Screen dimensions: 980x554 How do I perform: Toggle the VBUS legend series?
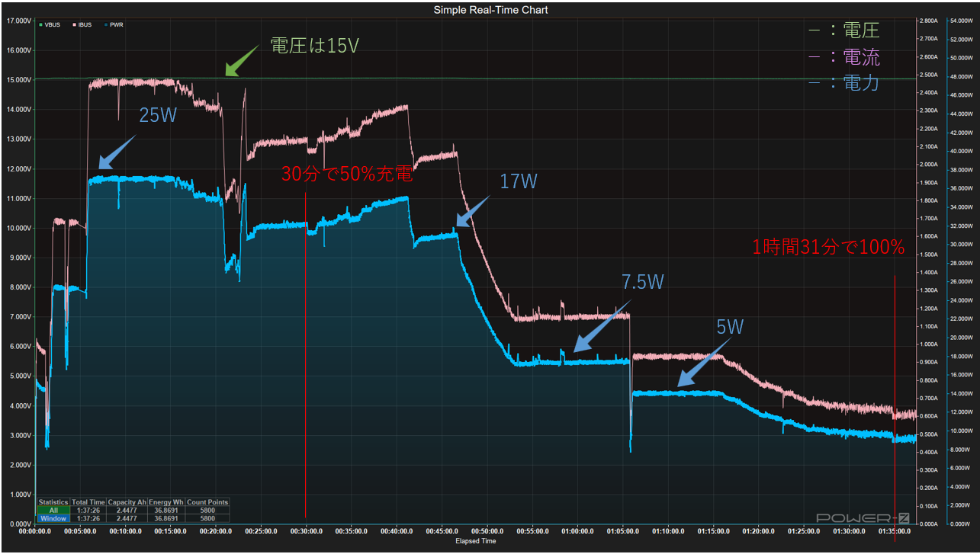pyautogui.click(x=50, y=25)
